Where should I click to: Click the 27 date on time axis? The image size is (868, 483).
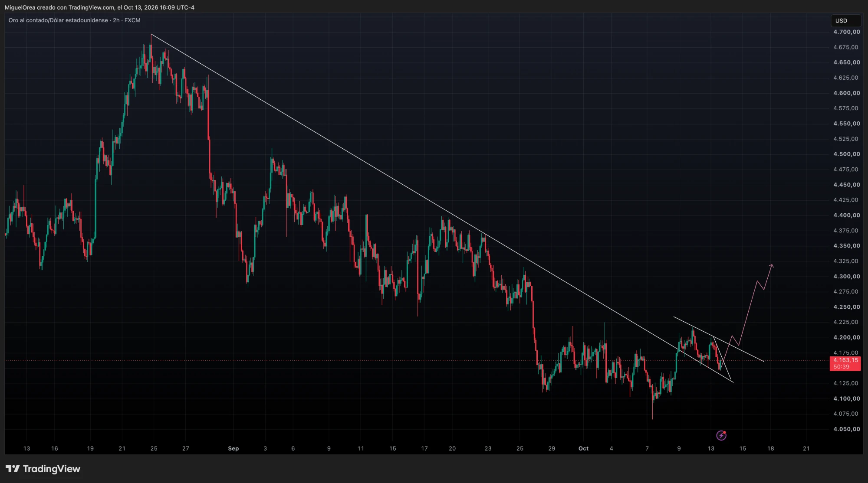pyautogui.click(x=186, y=448)
